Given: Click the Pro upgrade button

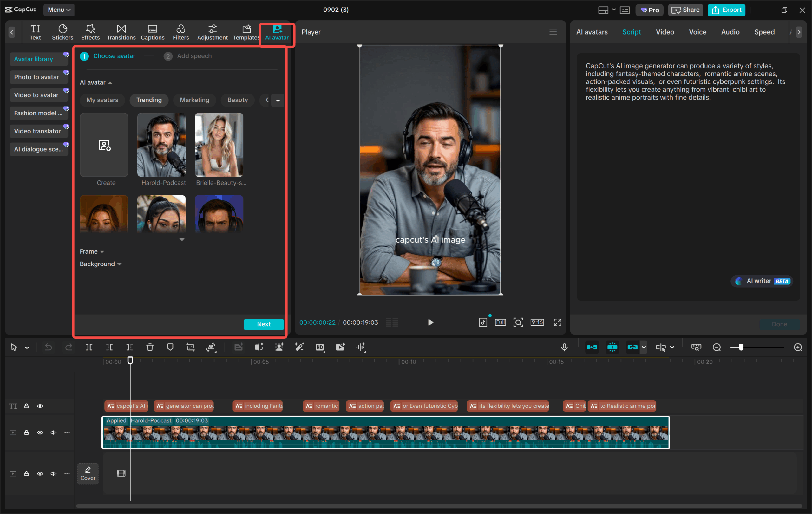Looking at the screenshot, I should 649,10.
